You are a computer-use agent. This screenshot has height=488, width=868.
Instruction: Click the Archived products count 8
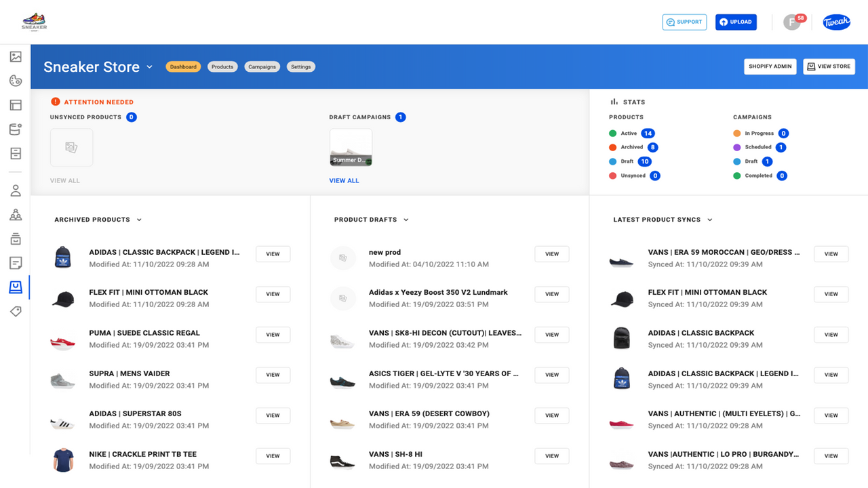pos(652,147)
